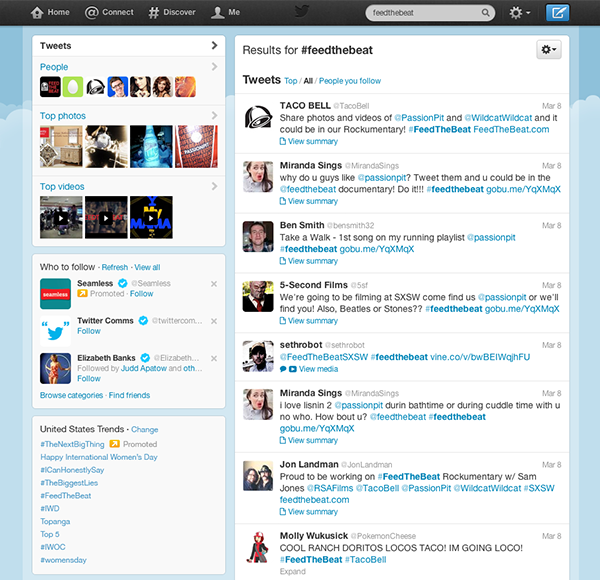The height and width of the screenshot is (580, 600).
Task: Open 5-Second Films profile avatar
Action: 258,297
